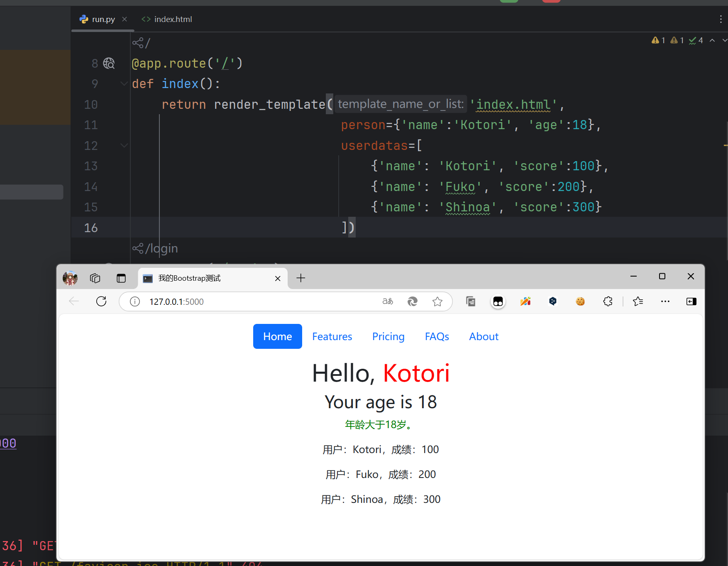Switch to the index.html editor tab
The width and height of the screenshot is (728, 566).
point(167,19)
